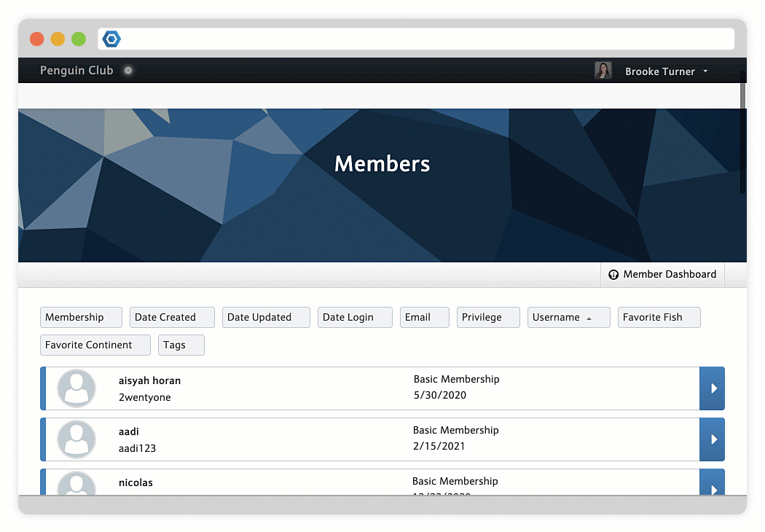Sort the list by Email
Viewport: 765px width, 532px height.
424,318
